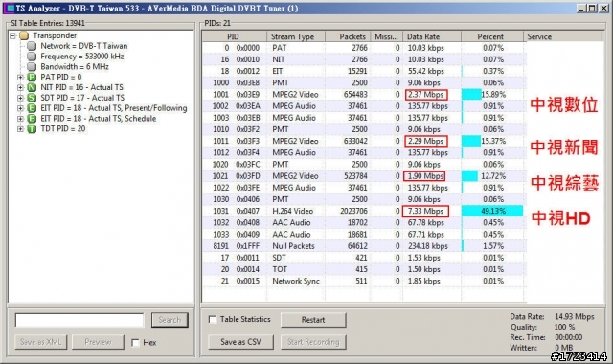Screen dimensions: 613x364
Task: Click the green N icon for NIT PID
Action: 32,87
